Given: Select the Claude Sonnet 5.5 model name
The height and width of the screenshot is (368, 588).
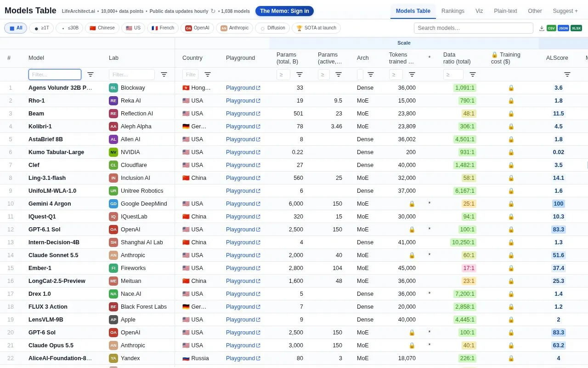Looking at the screenshot, I should click(53, 255).
